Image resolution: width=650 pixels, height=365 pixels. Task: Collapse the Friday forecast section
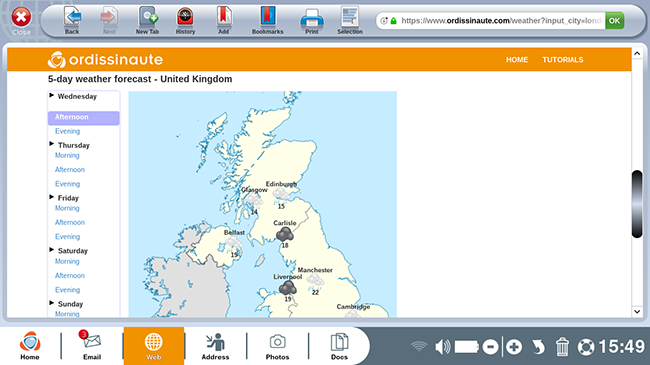(x=52, y=197)
